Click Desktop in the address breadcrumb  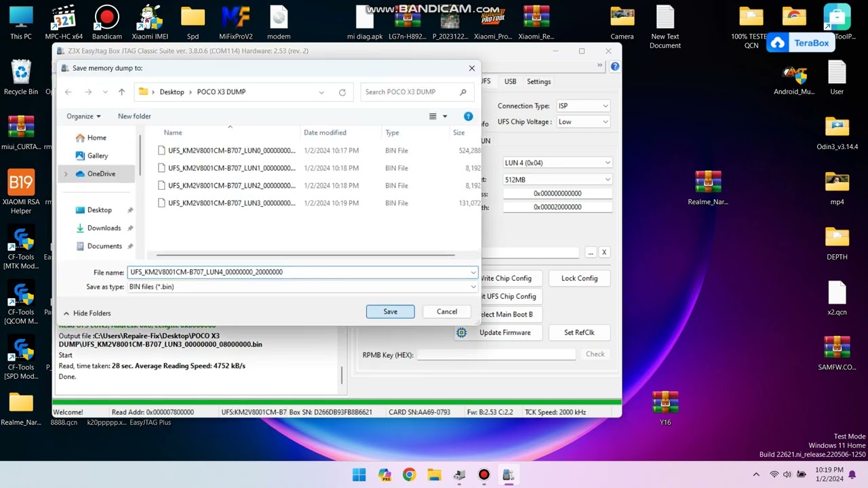point(172,92)
